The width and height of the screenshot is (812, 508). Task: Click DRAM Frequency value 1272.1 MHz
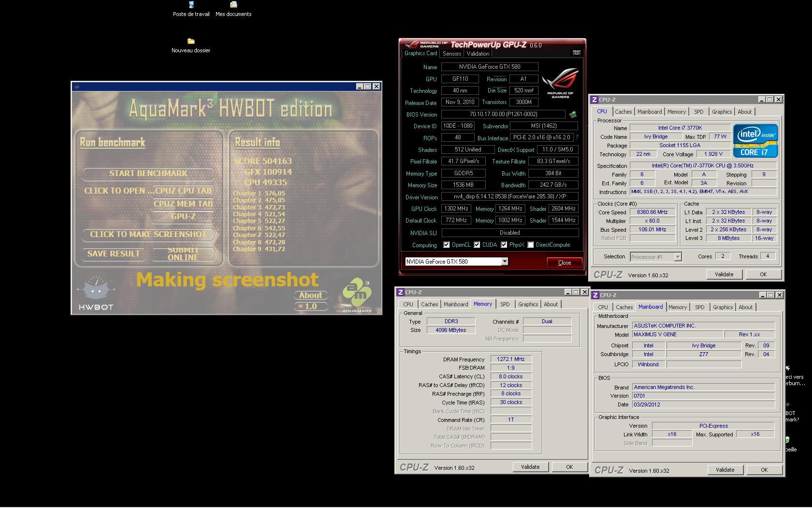click(x=510, y=359)
